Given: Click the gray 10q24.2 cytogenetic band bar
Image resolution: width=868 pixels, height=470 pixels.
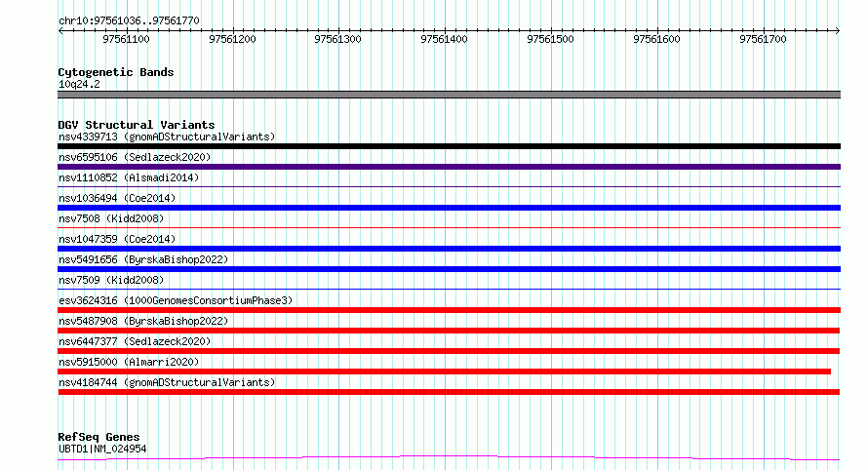Looking at the screenshot, I should [x=449, y=95].
